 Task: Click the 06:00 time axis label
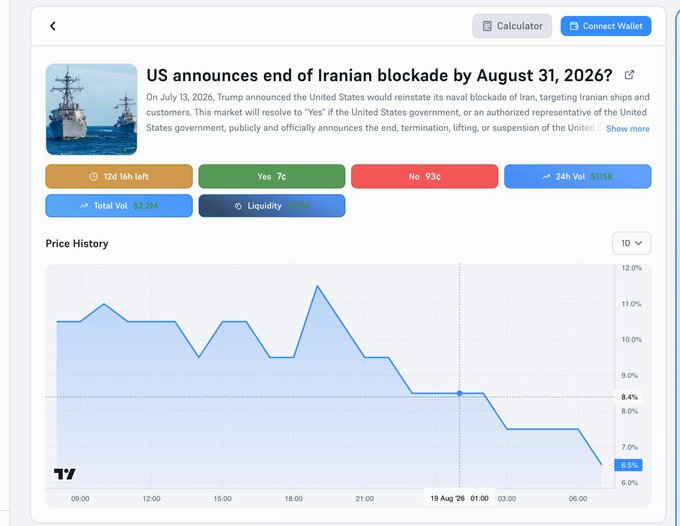[578, 499]
